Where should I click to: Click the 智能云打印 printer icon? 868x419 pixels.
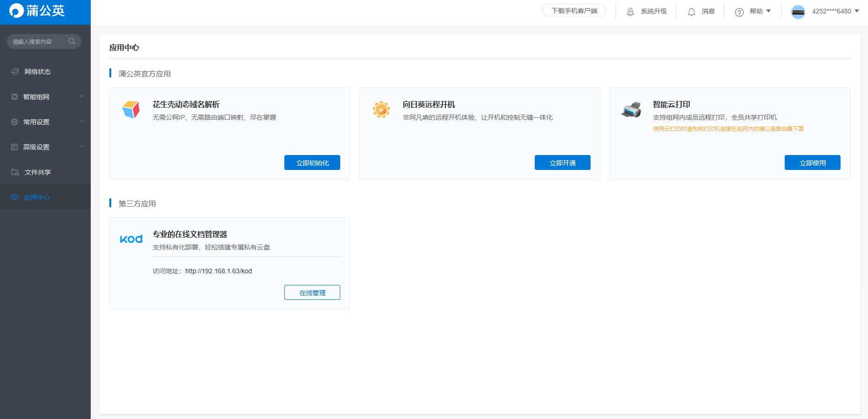coord(631,110)
